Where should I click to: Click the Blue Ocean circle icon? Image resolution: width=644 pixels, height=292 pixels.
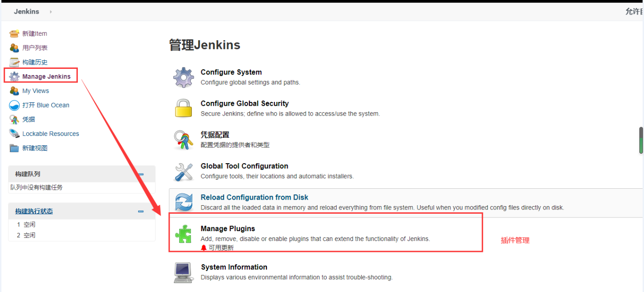point(14,105)
